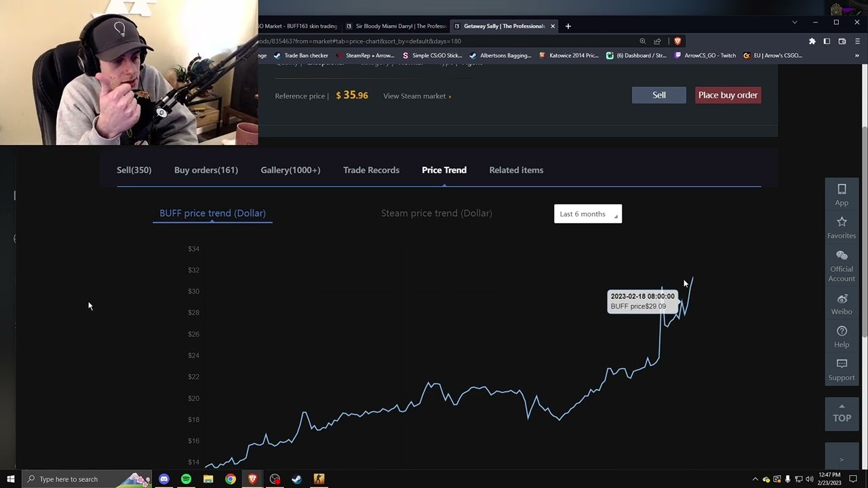Image resolution: width=868 pixels, height=488 pixels.
Task: Switch to the BUFF163 skin trading tab
Action: [298, 26]
